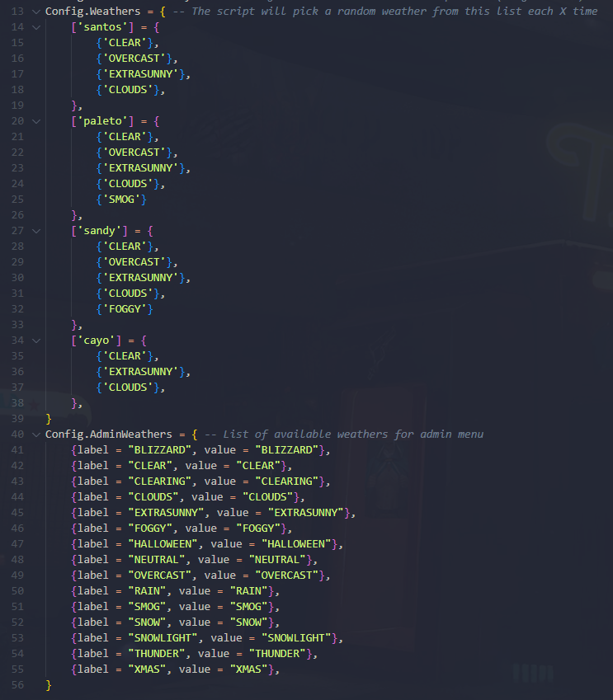The height and width of the screenshot is (700, 613).
Task: Click value string "SNOWLIGHT" on line 53
Action: click(x=296, y=638)
